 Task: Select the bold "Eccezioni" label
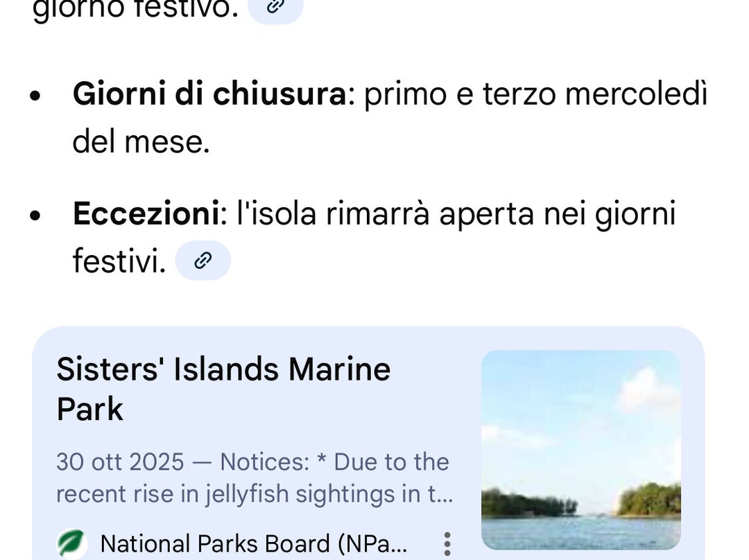tap(146, 213)
